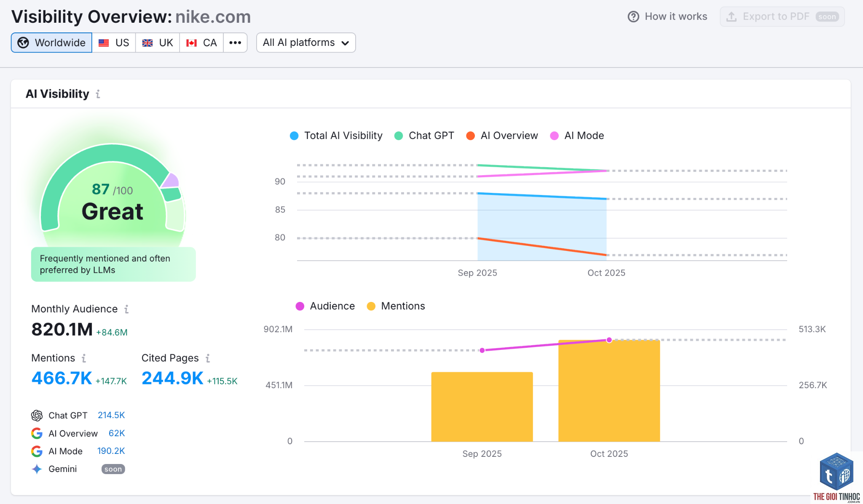Click the question mark help icon
Screen dimensions: 863x504
point(633,16)
